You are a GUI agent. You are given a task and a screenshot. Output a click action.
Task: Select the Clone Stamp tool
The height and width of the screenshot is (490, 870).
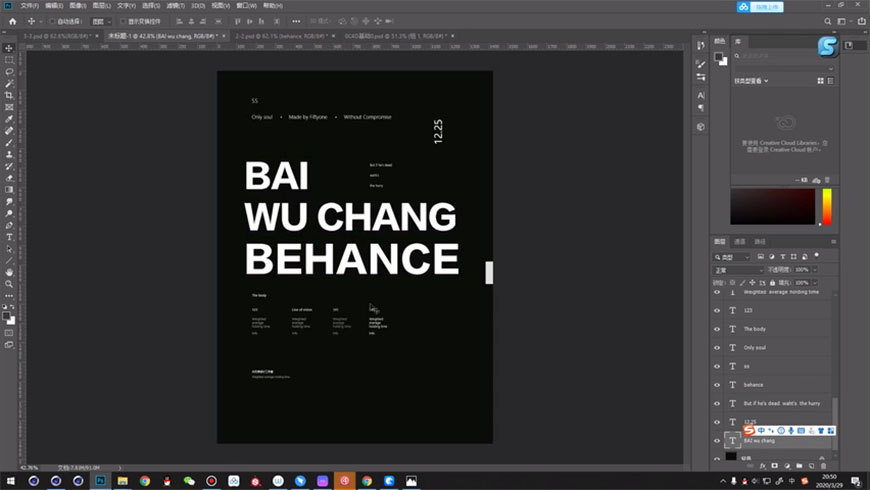[9, 154]
